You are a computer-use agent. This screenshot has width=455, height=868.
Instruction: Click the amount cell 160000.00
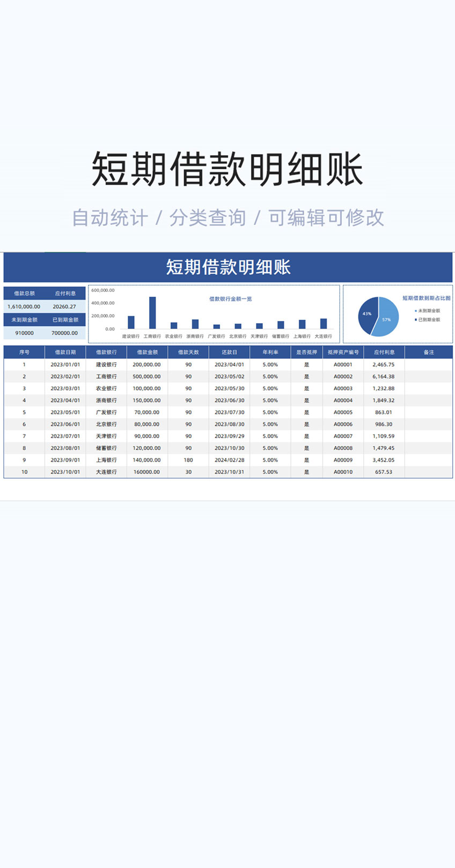[x=147, y=472]
